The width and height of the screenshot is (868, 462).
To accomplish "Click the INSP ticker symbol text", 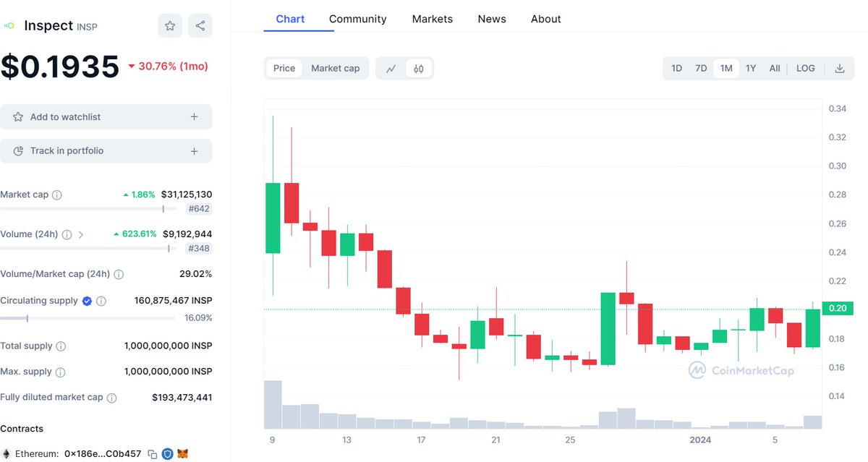I will pos(87,27).
